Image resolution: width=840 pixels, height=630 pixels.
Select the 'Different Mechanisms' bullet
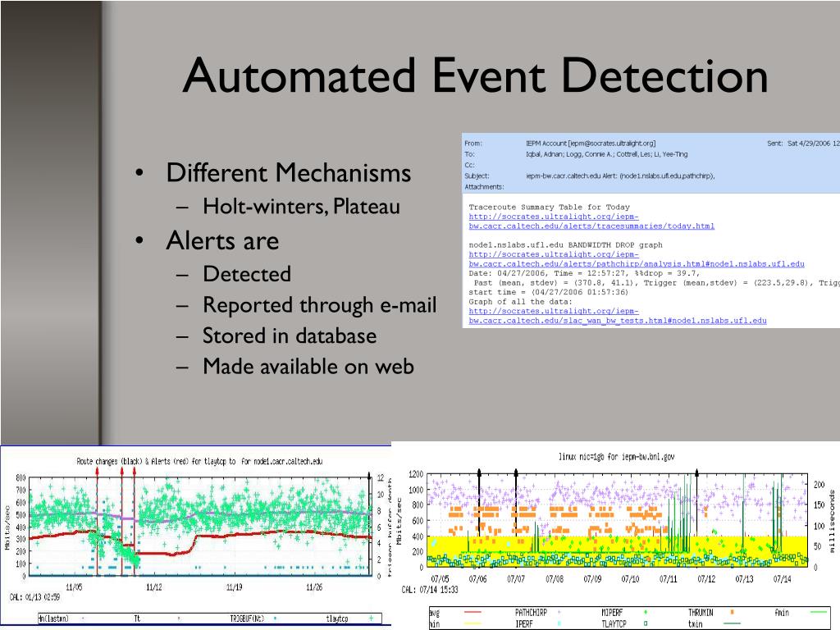(x=289, y=173)
